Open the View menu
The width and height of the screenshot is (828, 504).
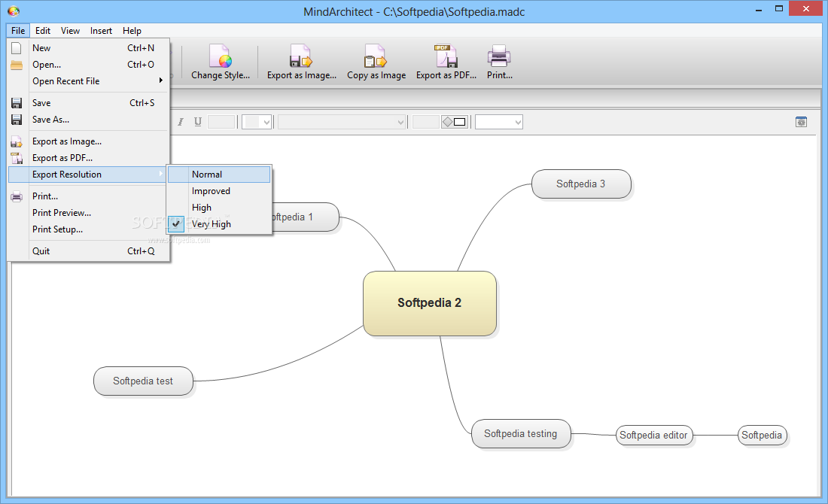pyautogui.click(x=70, y=31)
